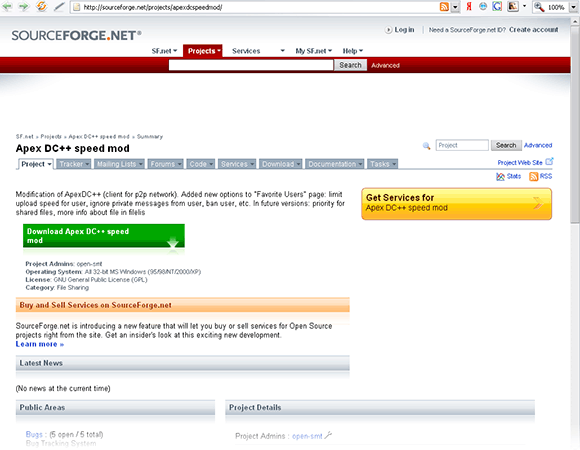Click the browser forward arrow

coord(23,6)
